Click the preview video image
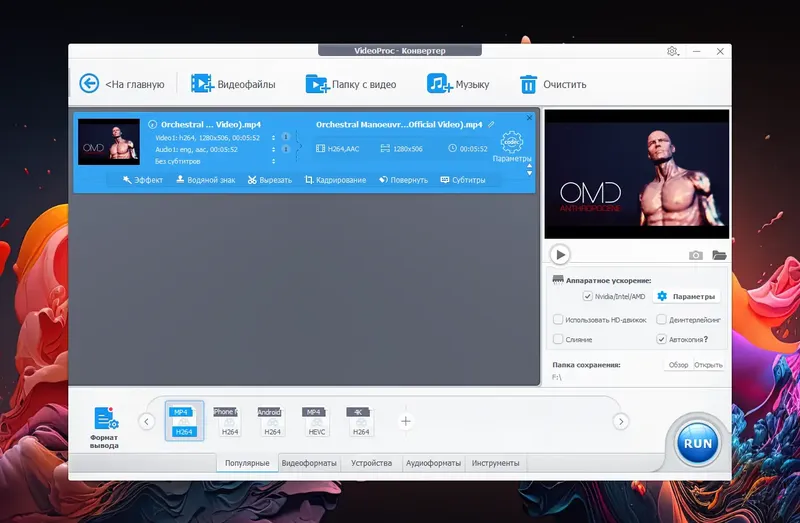The height and width of the screenshot is (523, 800). coord(637,174)
